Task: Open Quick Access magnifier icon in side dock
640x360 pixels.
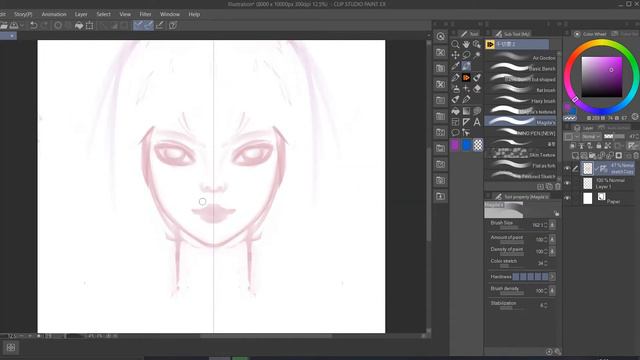Action: click(440, 36)
